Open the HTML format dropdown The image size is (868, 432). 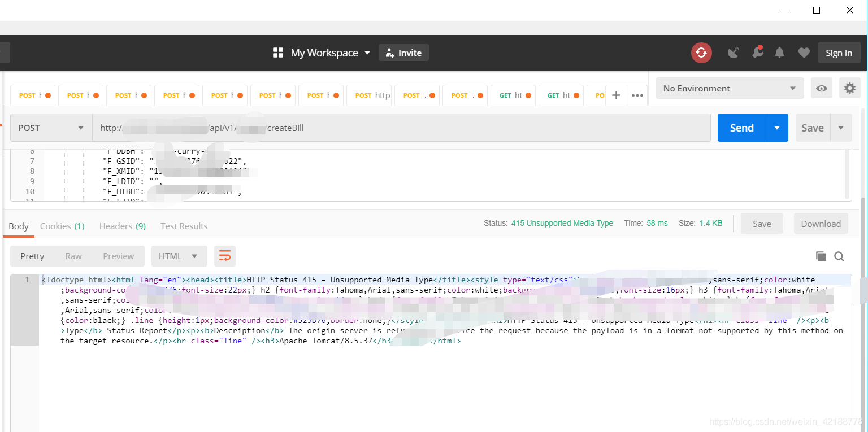click(179, 256)
